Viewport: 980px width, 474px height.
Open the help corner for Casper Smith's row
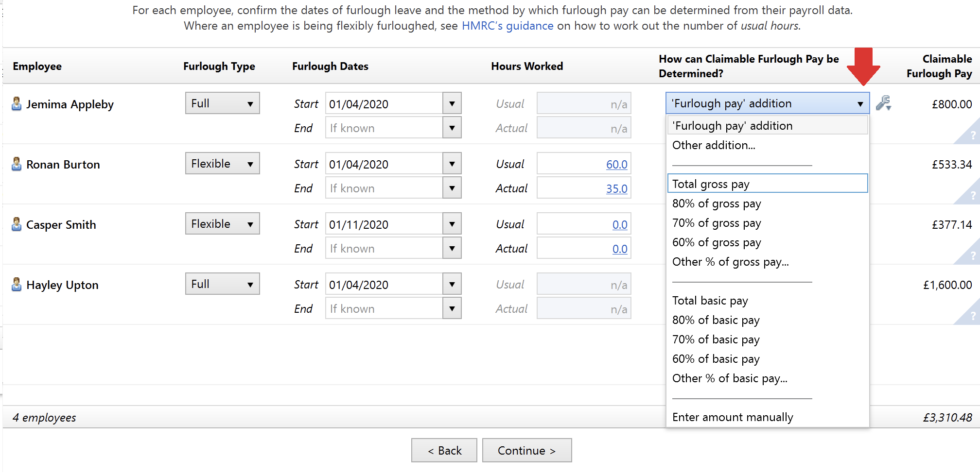point(970,255)
